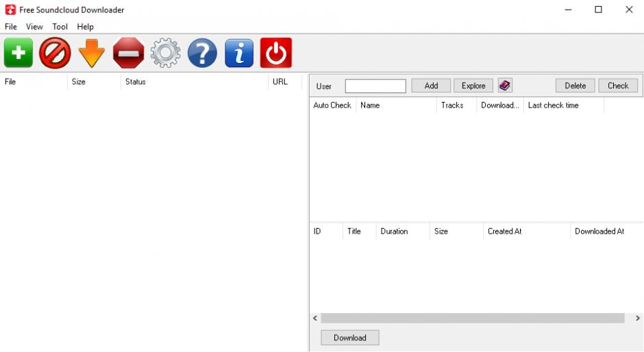The height and width of the screenshot is (352, 644).
Task: Click the horizontal scrollbar track in tracks list
Action: [x=472, y=318]
